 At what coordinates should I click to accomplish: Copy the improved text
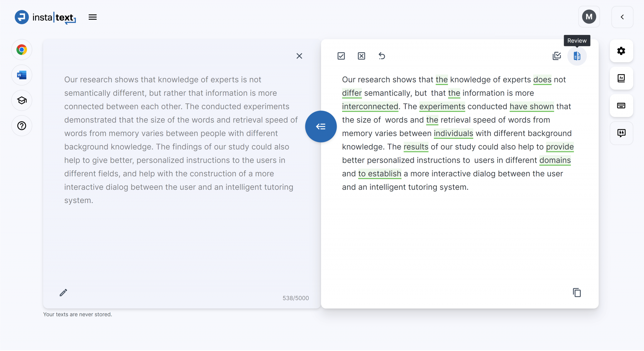click(576, 292)
